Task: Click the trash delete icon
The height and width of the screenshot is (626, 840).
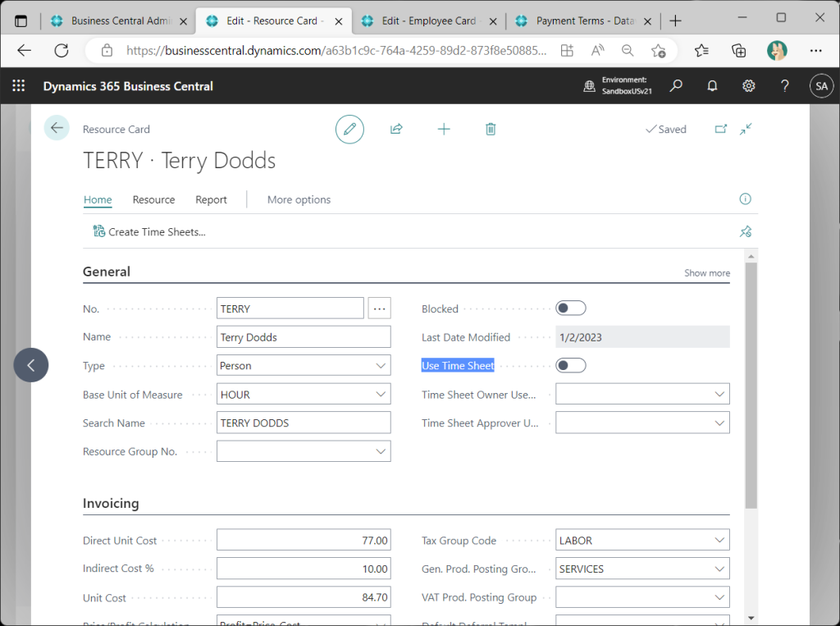Action: (491, 129)
